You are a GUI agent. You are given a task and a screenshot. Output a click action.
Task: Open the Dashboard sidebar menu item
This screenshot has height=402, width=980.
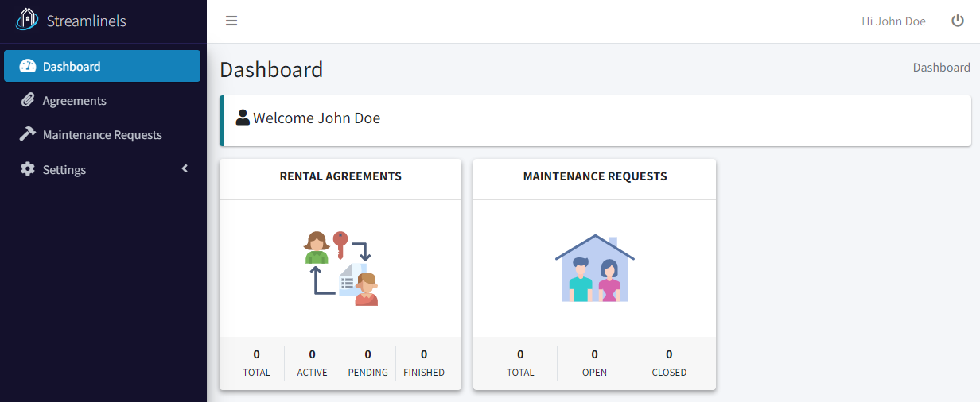[x=102, y=66]
